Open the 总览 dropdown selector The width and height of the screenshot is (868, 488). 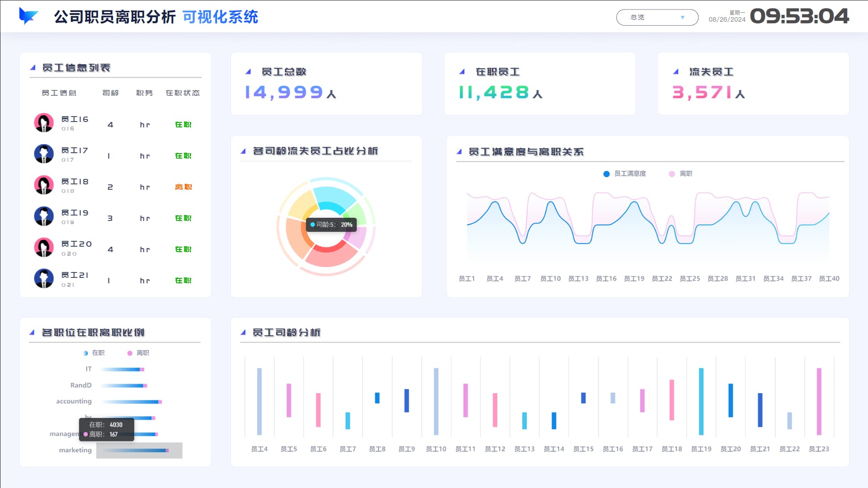(x=657, y=17)
